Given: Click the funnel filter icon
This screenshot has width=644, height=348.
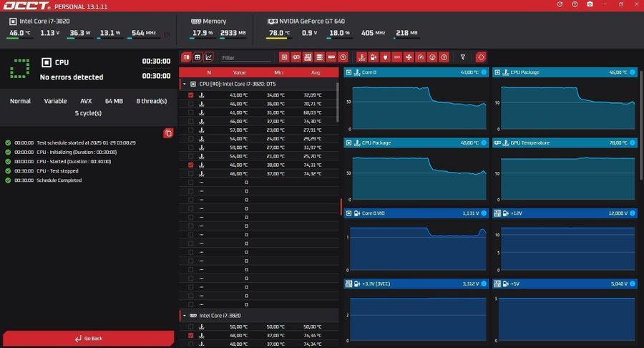Looking at the screenshot, I should (x=463, y=57).
